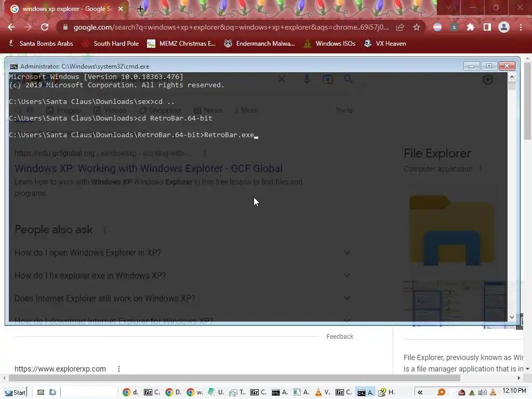Reload the current Google search page
This screenshot has width=532, height=399.
coord(45,27)
